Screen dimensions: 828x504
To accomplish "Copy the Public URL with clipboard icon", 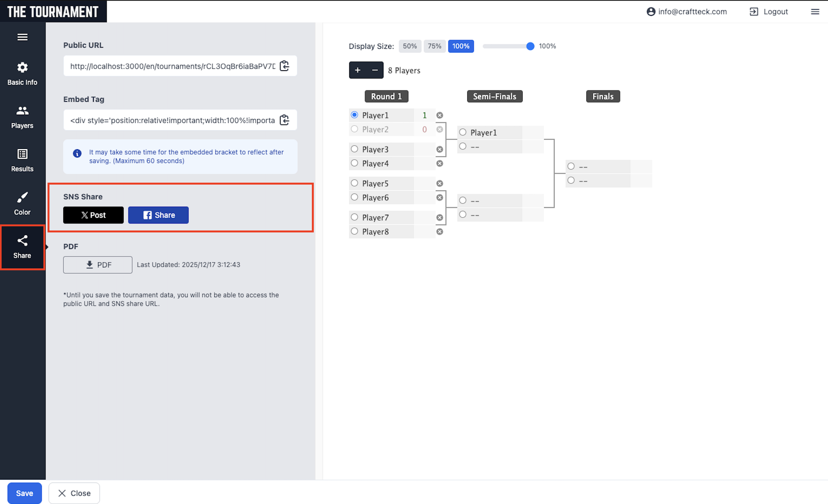I will [284, 66].
